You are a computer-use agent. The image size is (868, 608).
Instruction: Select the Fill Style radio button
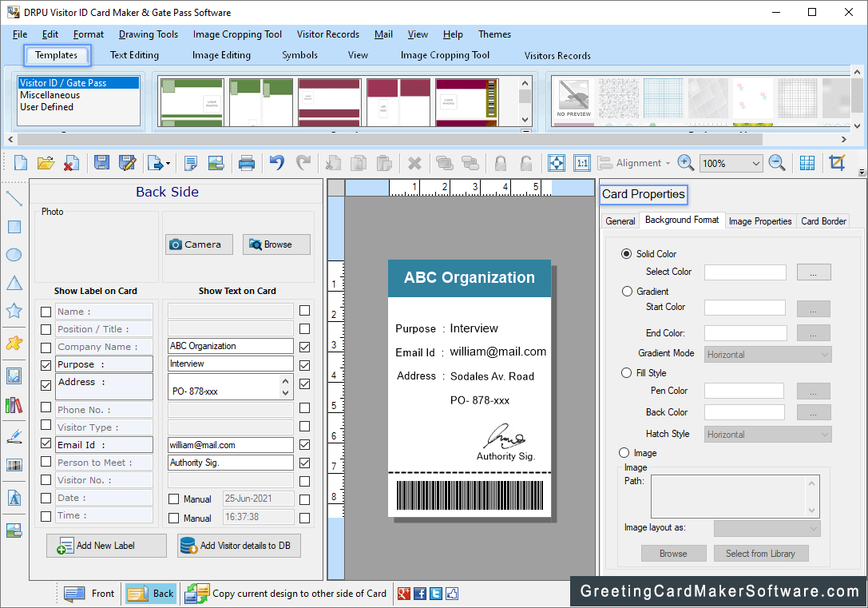click(x=626, y=372)
